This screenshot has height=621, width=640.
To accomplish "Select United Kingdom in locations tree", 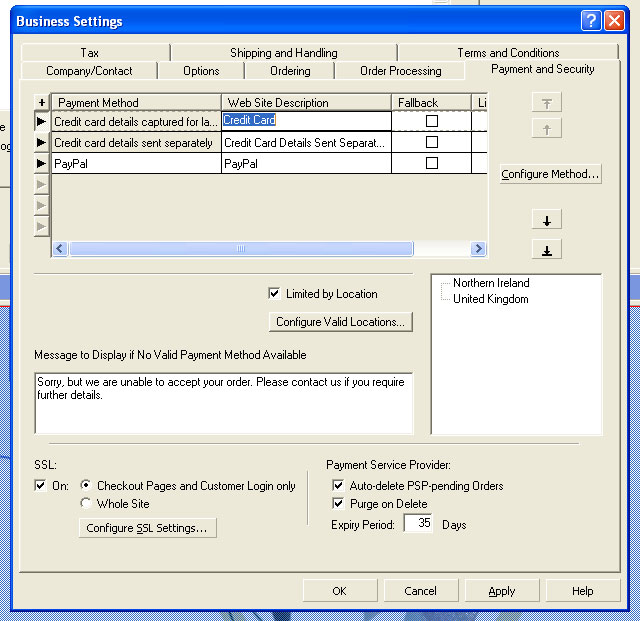I will 490,299.
